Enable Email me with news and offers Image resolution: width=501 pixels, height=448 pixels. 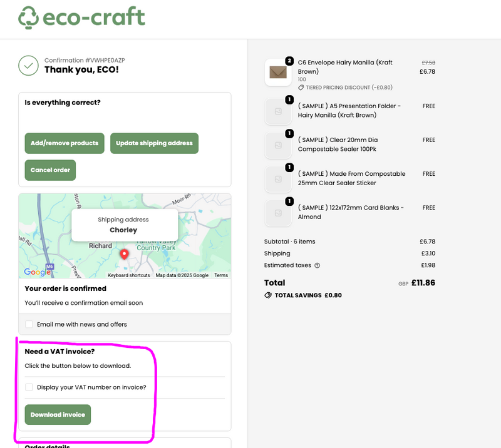click(x=29, y=324)
